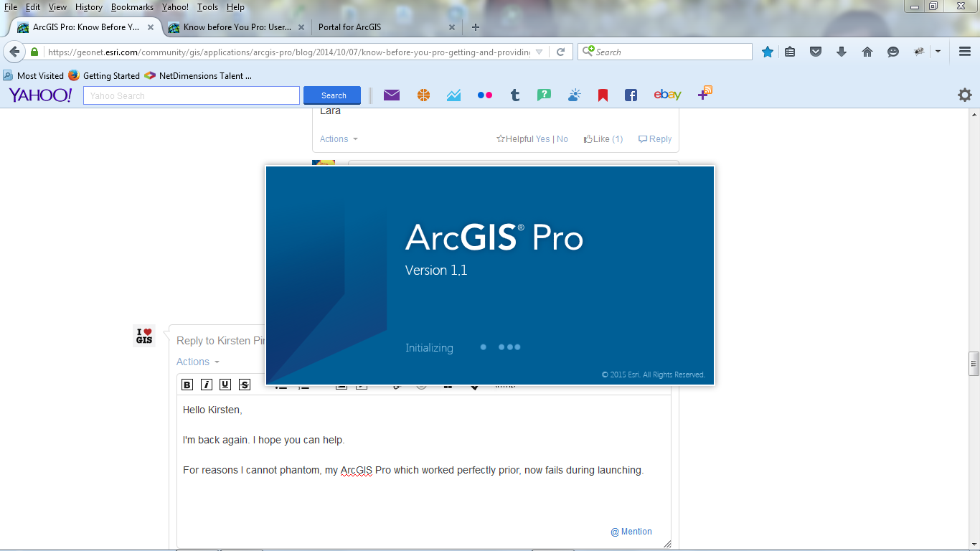Click the Yahoo Weather icon
Image resolution: width=980 pixels, height=551 pixels.
(x=574, y=95)
